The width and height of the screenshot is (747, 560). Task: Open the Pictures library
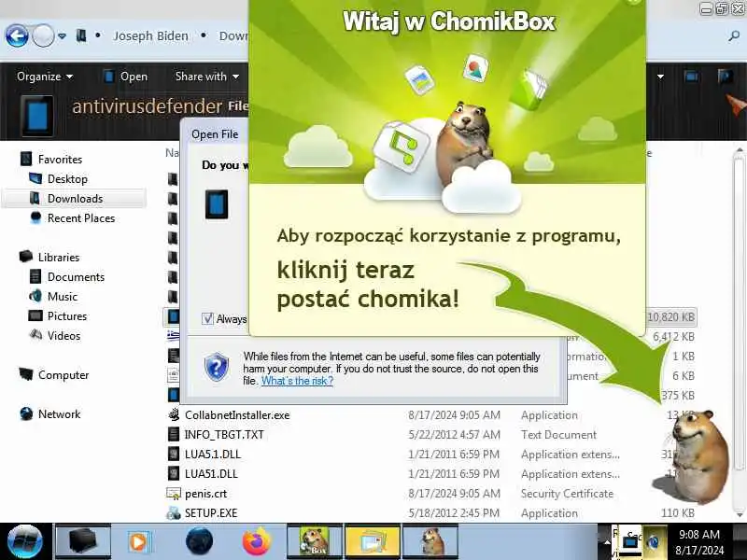click(66, 316)
